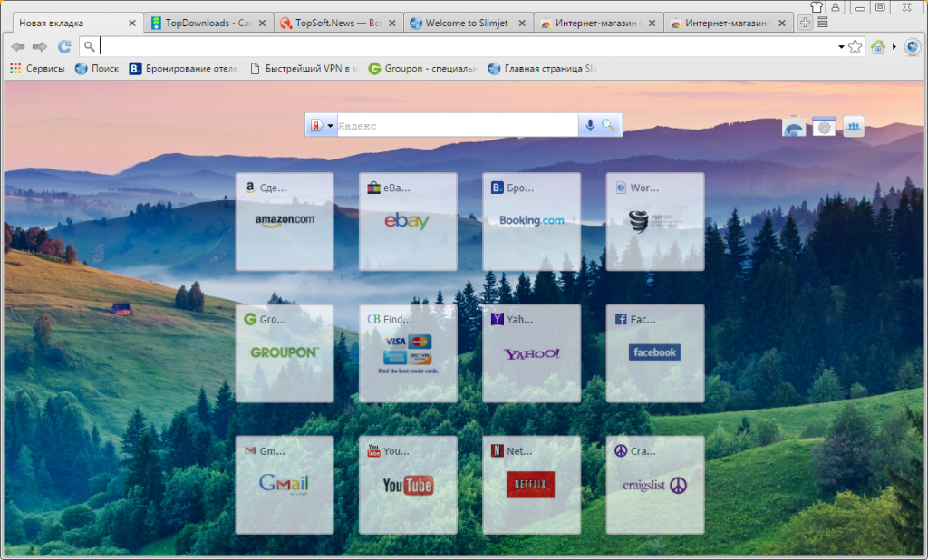Screen dimensions: 928x560
Task: Expand the arrow next to home icon
Action: 894,46
